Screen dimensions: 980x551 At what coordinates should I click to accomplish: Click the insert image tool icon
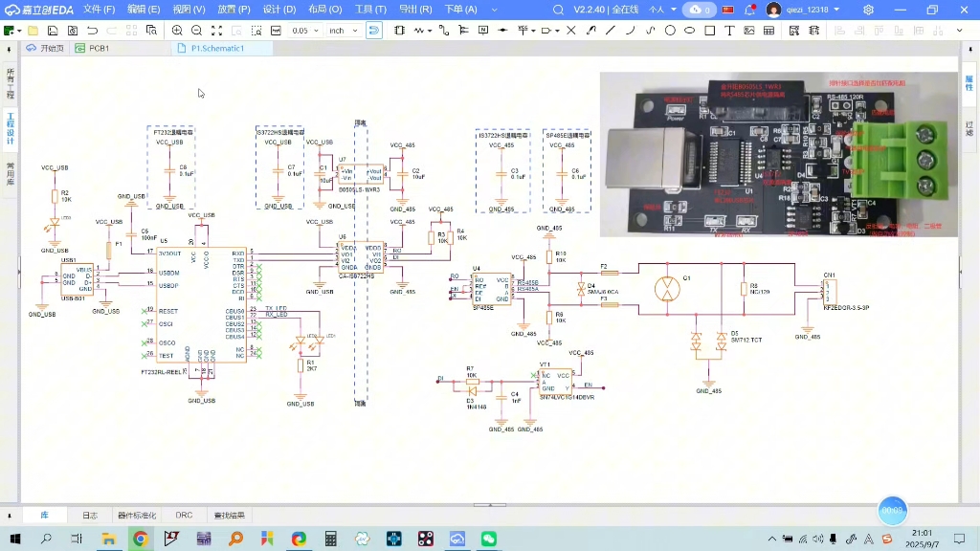pyautogui.click(x=748, y=31)
